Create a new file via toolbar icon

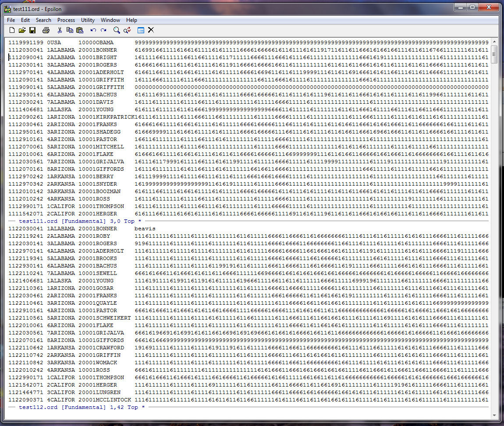point(12,30)
